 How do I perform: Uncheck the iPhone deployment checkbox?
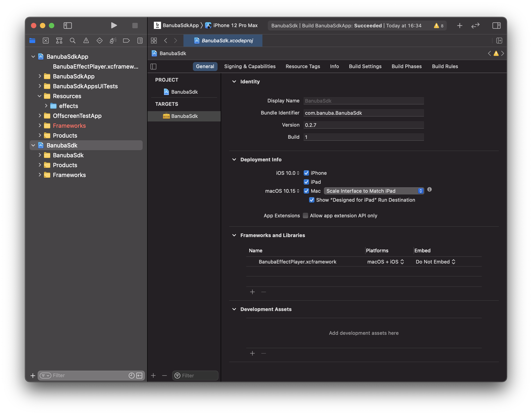(x=306, y=173)
